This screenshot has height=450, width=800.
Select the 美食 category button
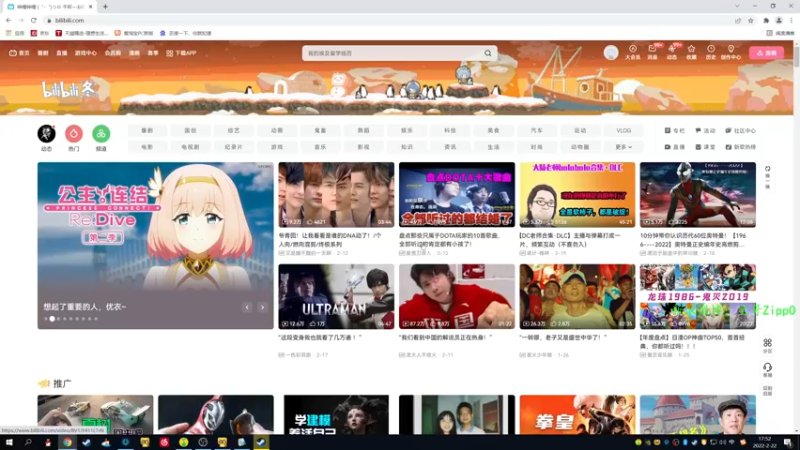point(493,131)
